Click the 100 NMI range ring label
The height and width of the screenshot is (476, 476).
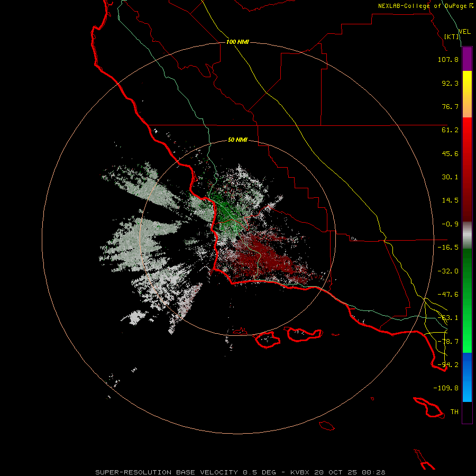tap(237, 42)
